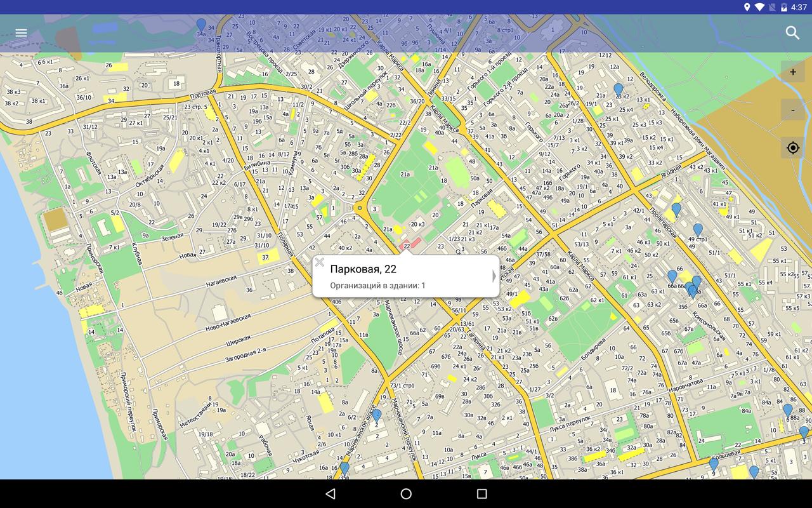Open the hamburger navigation menu
Screen dimensions: 812x508
pos(21,33)
